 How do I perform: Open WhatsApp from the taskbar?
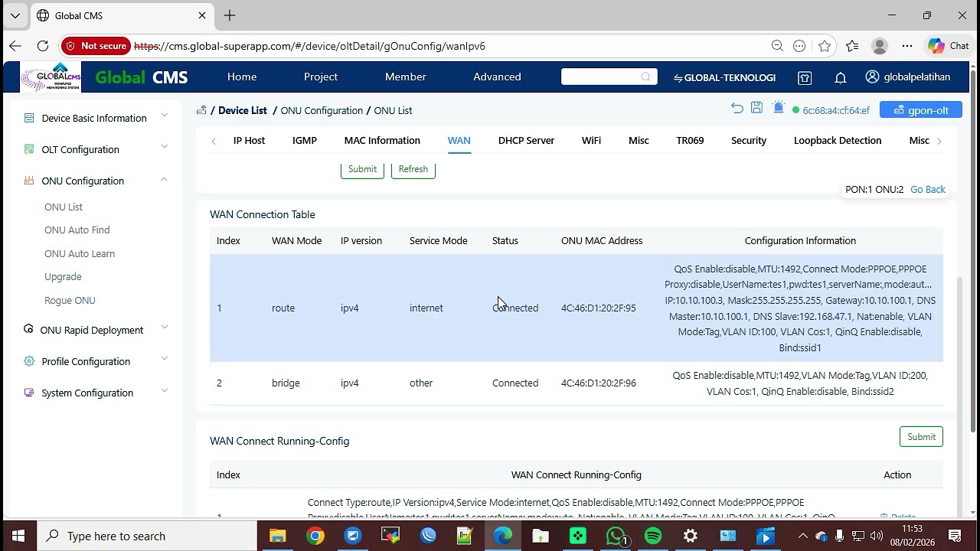tap(616, 536)
